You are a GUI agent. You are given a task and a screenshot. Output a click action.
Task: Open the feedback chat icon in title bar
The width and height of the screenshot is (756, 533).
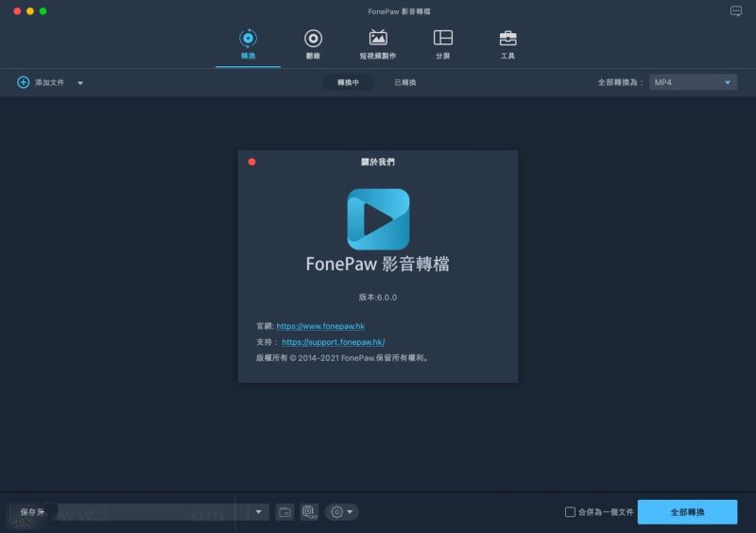coord(736,11)
